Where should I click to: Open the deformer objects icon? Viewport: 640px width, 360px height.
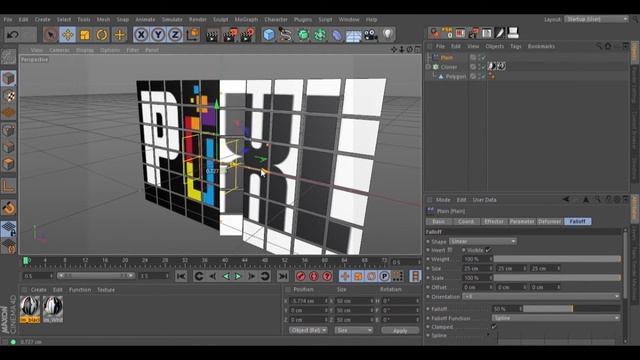[x=336, y=35]
